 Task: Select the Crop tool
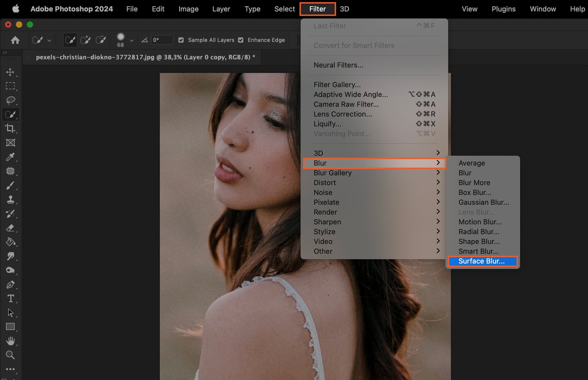click(10, 128)
